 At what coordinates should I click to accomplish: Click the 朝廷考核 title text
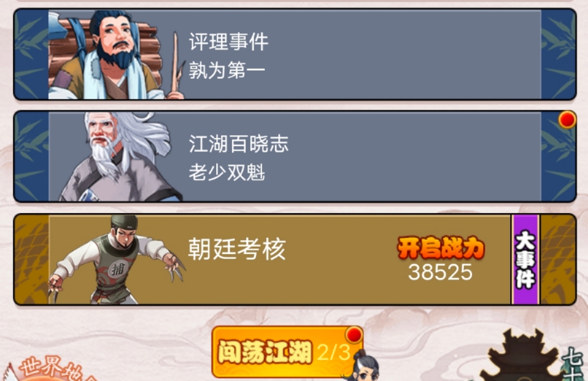click(237, 249)
